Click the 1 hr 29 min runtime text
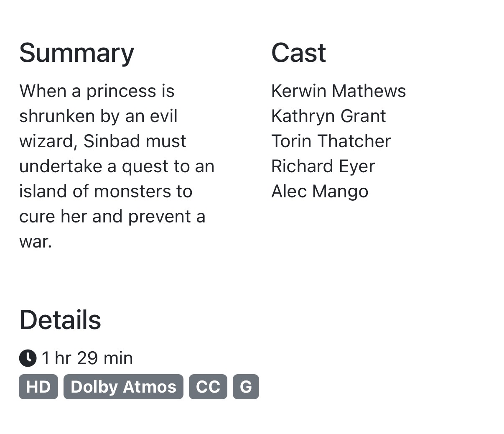This screenshot has height=434, width=504. pos(87,358)
